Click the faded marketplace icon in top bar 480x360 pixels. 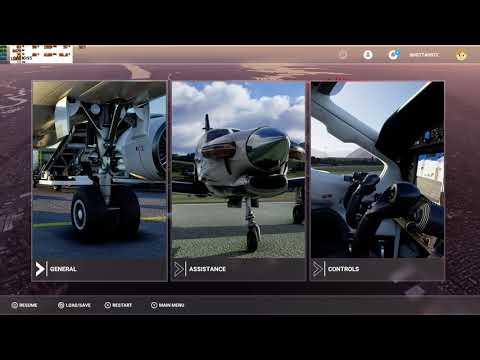(343, 54)
